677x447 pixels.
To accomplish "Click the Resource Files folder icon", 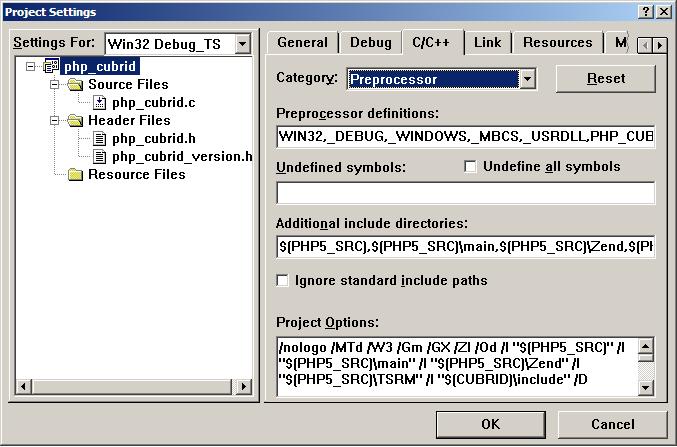I will tap(75, 175).
